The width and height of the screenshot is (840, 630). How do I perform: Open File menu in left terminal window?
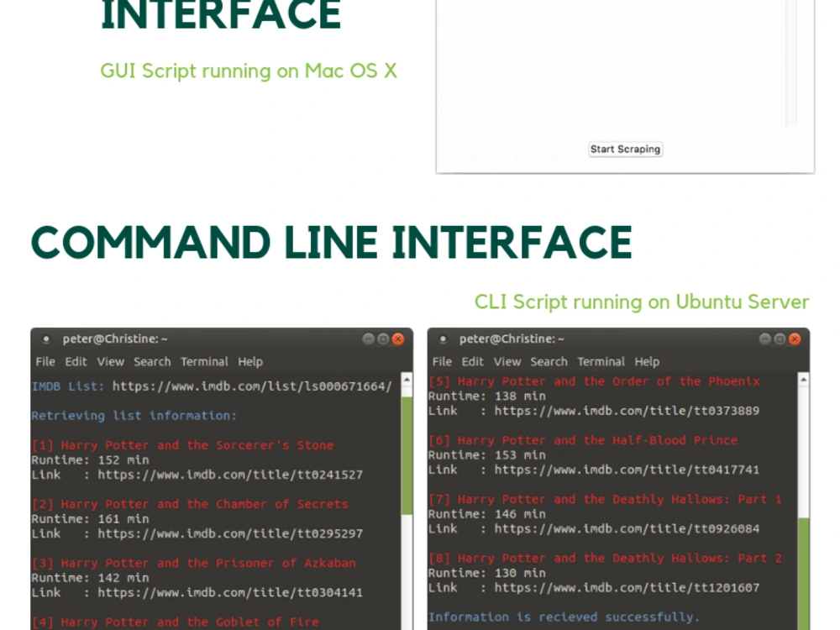(45, 361)
